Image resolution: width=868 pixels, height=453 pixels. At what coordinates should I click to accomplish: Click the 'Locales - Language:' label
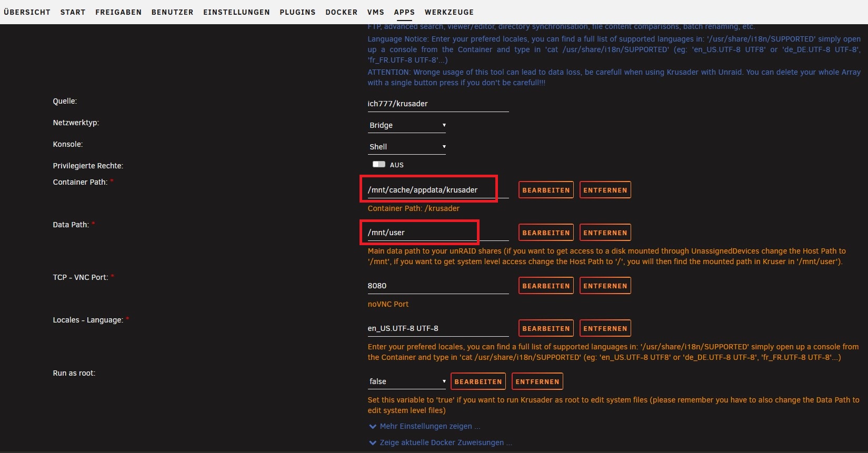pos(88,320)
